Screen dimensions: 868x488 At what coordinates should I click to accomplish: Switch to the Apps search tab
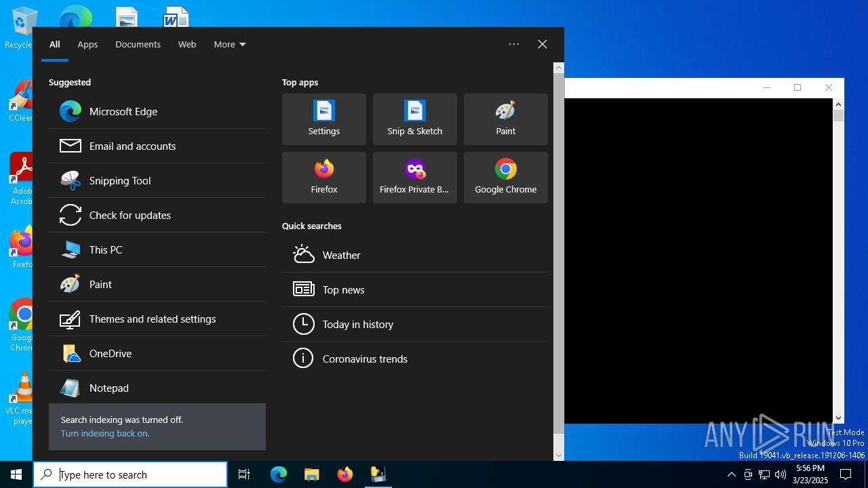coord(87,44)
